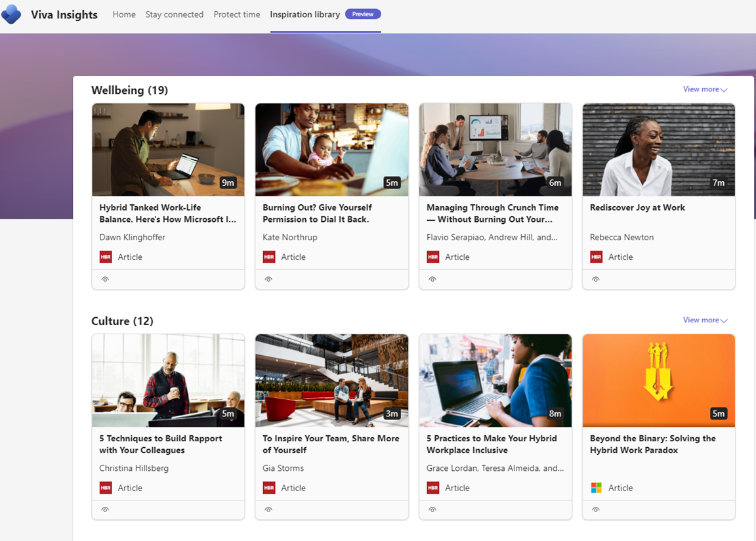The height and width of the screenshot is (541, 756).
Task: Open 5 Techniques to Build Rapport article title
Action: click(x=161, y=444)
